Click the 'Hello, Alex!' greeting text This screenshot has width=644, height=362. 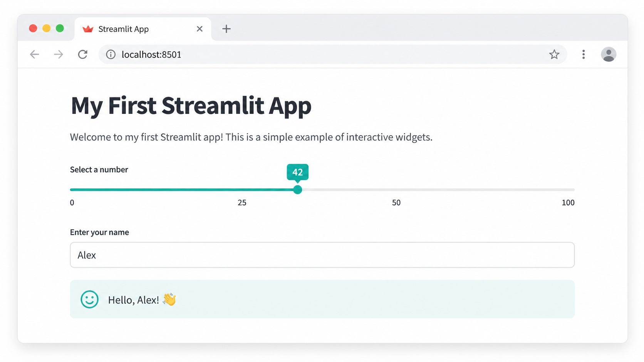tap(134, 300)
